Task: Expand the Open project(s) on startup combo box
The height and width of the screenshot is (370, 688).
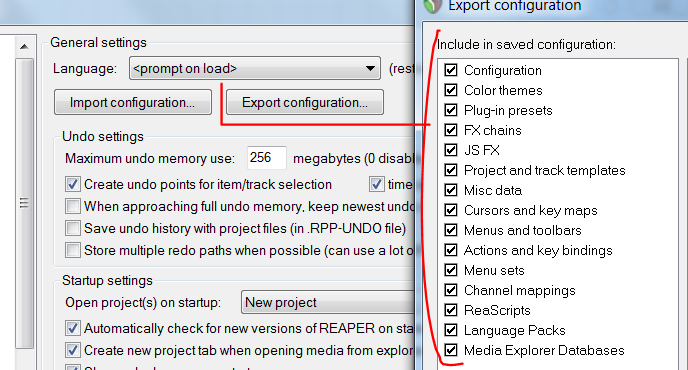Action: (x=327, y=302)
